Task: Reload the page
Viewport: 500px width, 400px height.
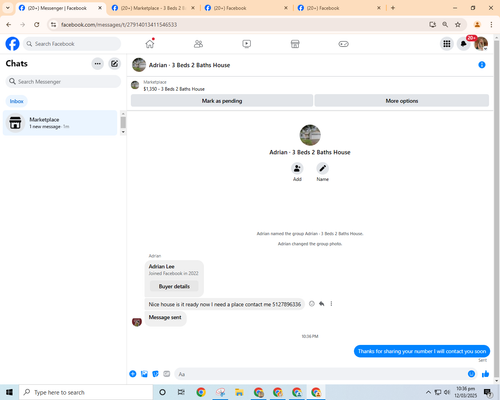Action: tap(37, 24)
